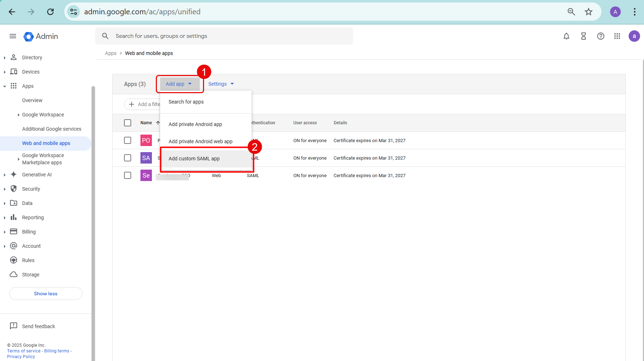Expand Google Workspace in sidebar

tap(43, 115)
